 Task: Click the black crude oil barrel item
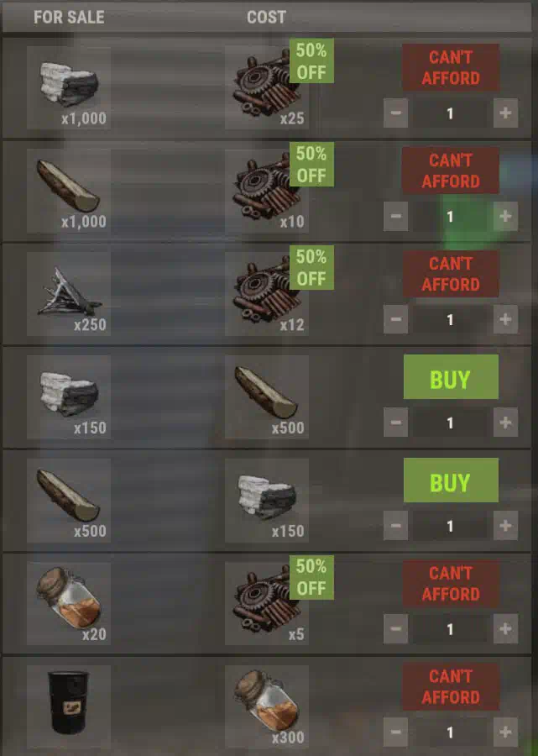coord(68,706)
